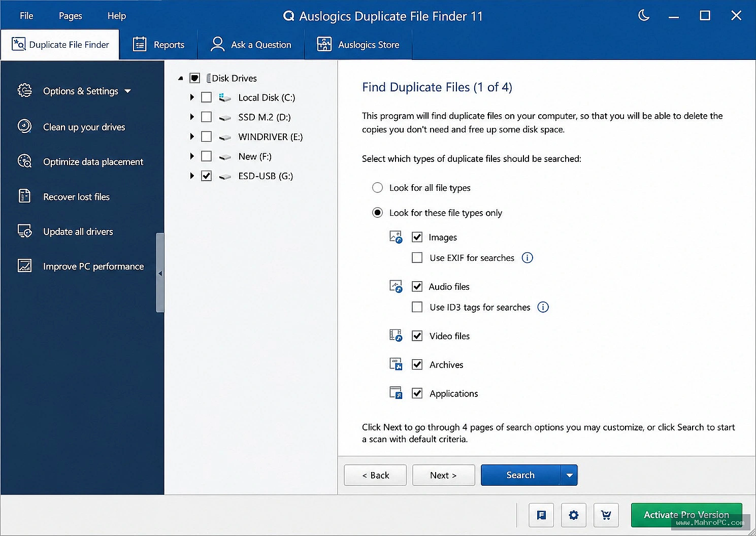Open the File menu
756x536 pixels.
pyautogui.click(x=26, y=16)
